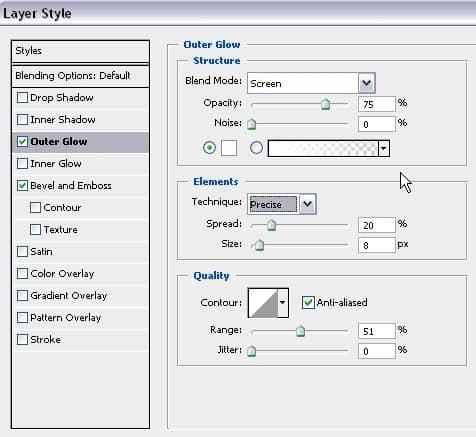Expand the Technique dropdown arrow
Image resolution: width=476 pixels, height=437 pixels.
point(308,204)
